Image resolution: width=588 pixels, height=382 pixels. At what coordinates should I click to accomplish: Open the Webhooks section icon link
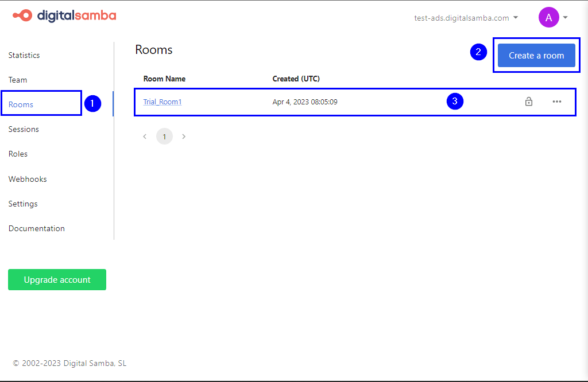(x=27, y=178)
